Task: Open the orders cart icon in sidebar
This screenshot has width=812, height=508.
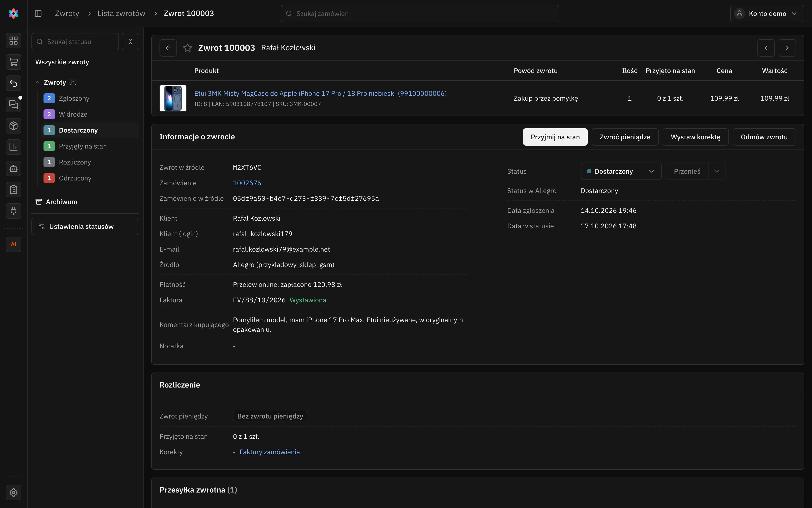Action: [x=14, y=62]
